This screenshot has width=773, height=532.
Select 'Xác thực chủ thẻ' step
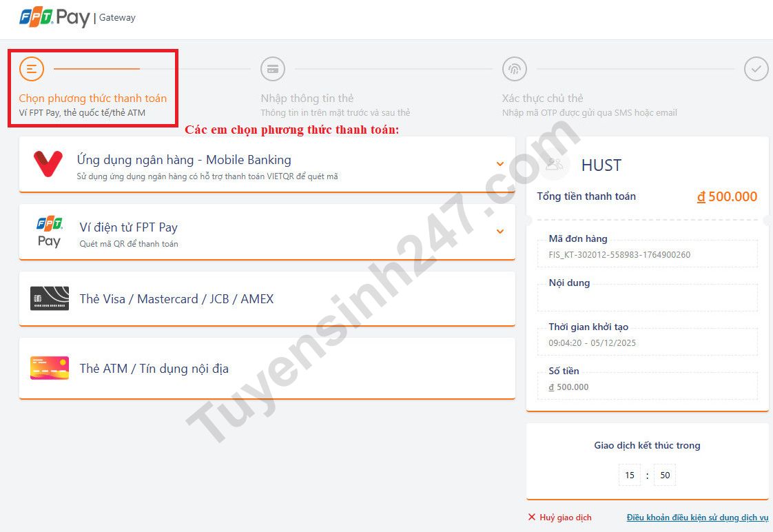pyautogui.click(x=543, y=99)
